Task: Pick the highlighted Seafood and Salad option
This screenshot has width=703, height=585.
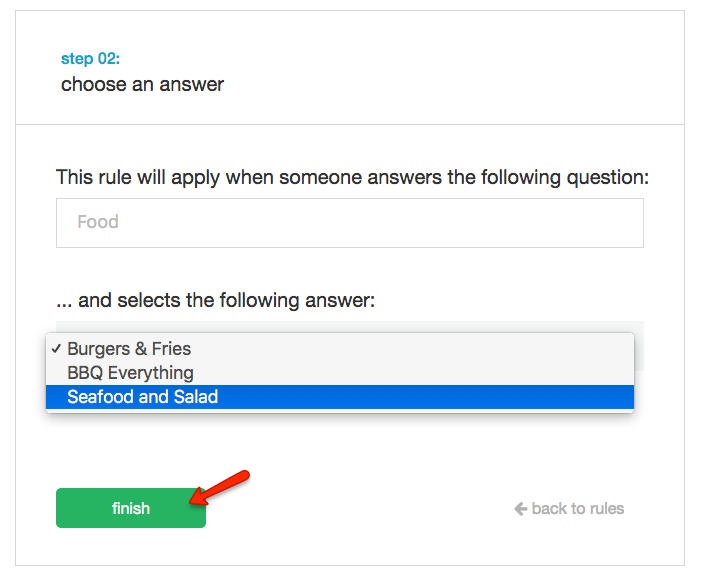Action: [142, 397]
